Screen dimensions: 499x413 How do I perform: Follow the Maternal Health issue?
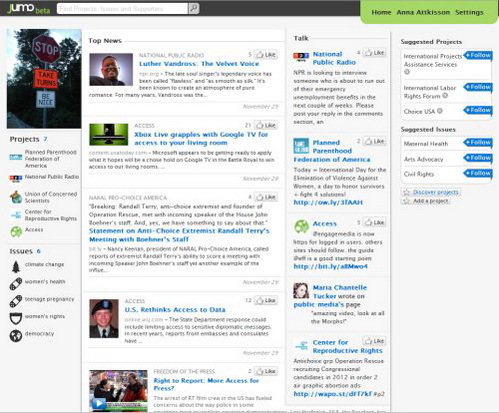[x=478, y=142]
